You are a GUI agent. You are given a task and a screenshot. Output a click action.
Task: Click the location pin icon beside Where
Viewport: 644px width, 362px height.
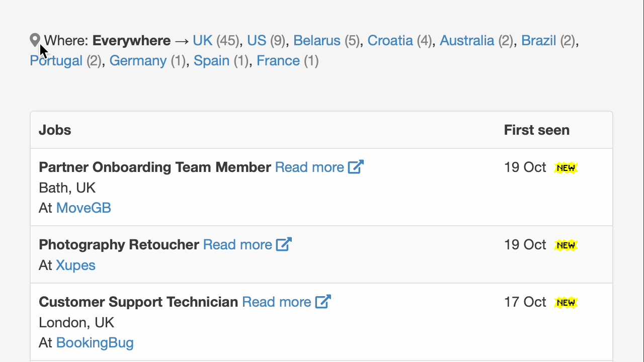pos(34,39)
